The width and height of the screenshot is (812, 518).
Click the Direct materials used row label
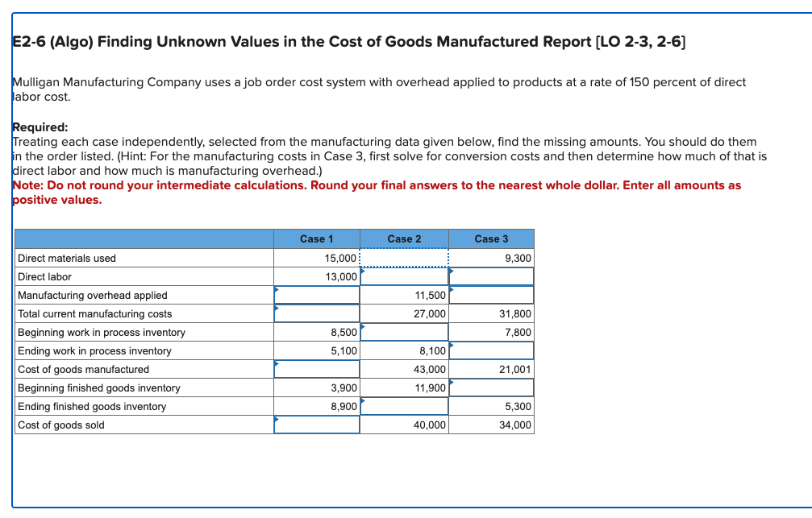point(67,259)
